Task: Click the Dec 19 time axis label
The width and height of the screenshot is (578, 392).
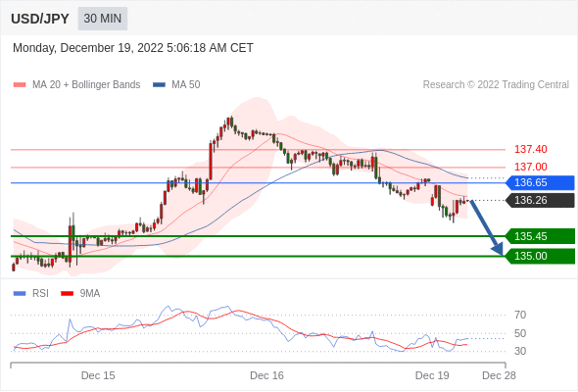Action: pyautogui.click(x=432, y=375)
